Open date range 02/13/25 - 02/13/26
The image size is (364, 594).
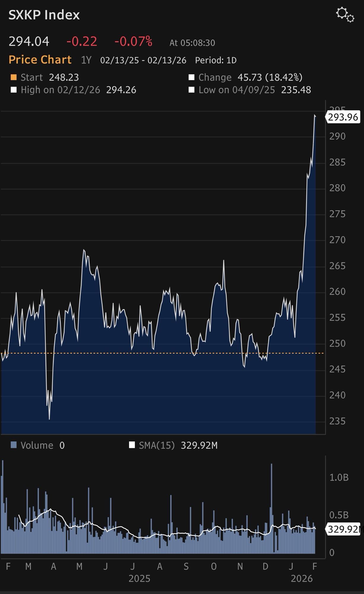143,60
